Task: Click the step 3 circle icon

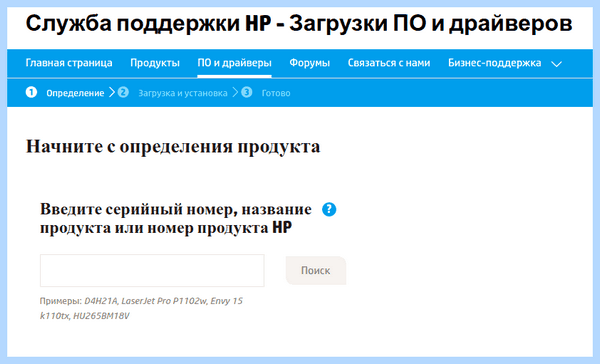Action: coord(247,92)
